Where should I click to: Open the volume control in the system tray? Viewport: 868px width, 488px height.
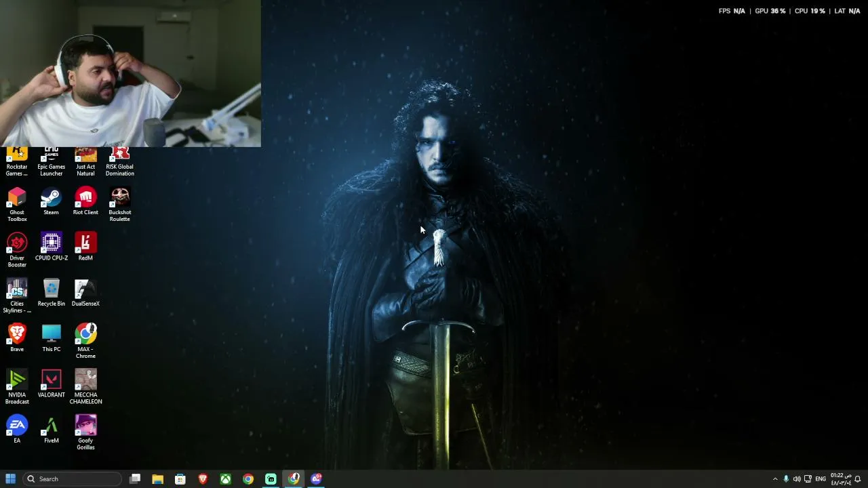tap(797, 479)
